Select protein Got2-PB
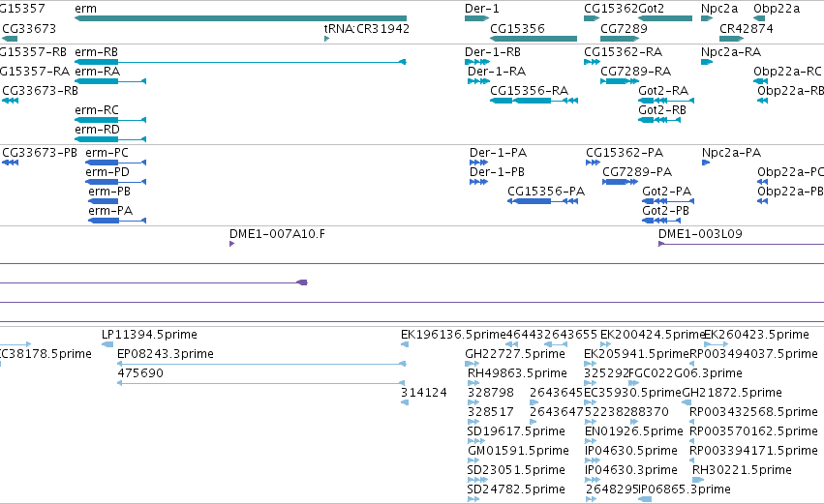The height and width of the screenshot is (504, 824). click(661, 221)
